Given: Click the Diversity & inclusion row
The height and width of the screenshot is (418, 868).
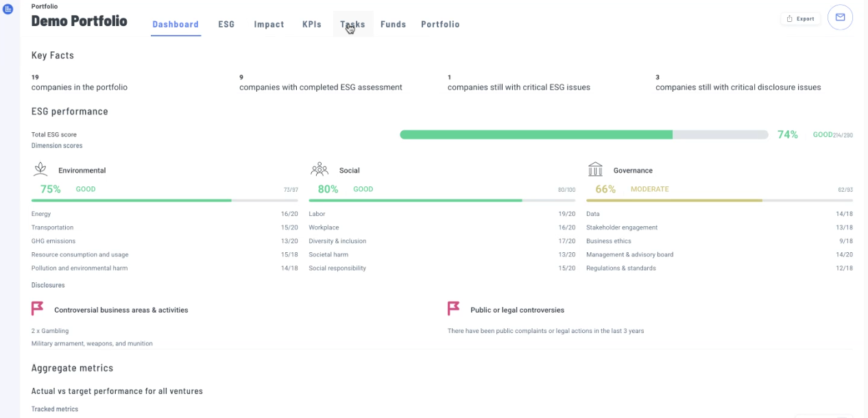Looking at the screenshot, I should click(x=442, y=241).
